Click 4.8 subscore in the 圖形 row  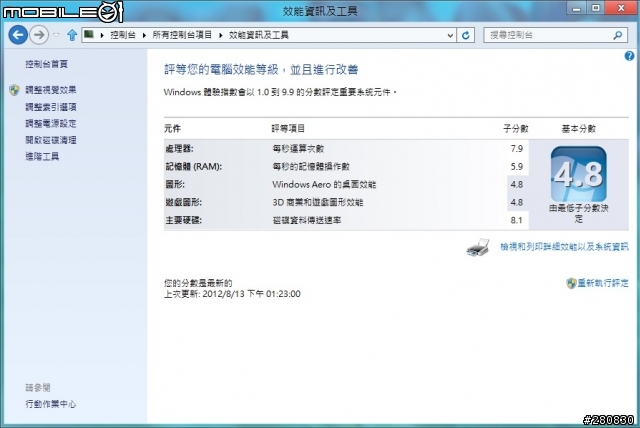[517, 184]
